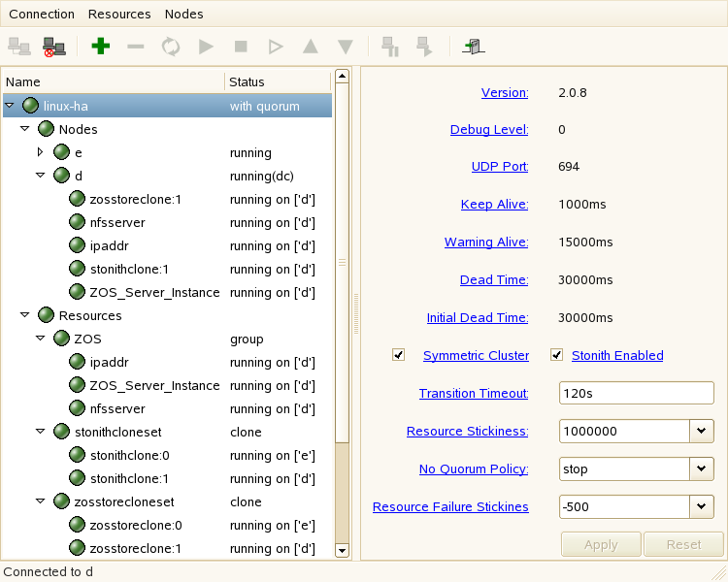
Task: Toggle the Symmetric Cluster checkbox
Action: tap(399, 355)
